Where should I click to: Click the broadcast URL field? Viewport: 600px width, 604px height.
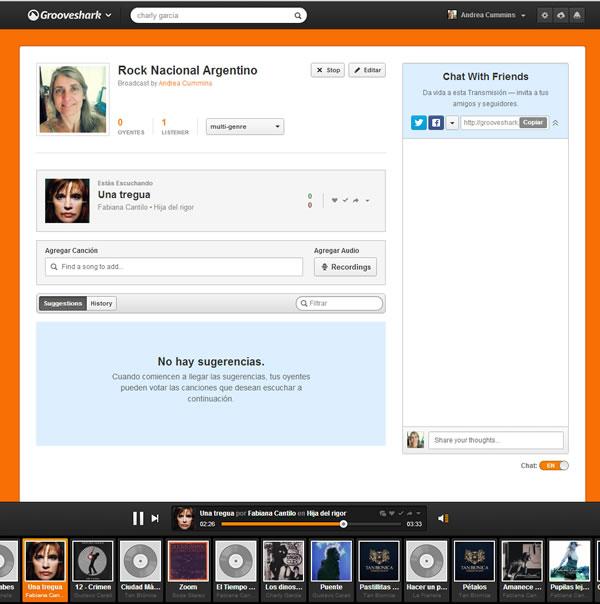click(490, 122)
